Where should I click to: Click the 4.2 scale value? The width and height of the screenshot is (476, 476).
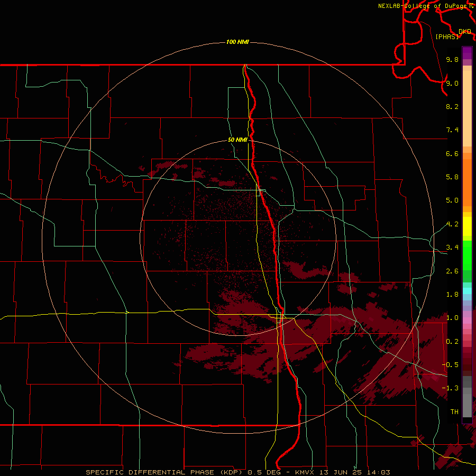tap(452, 224)
